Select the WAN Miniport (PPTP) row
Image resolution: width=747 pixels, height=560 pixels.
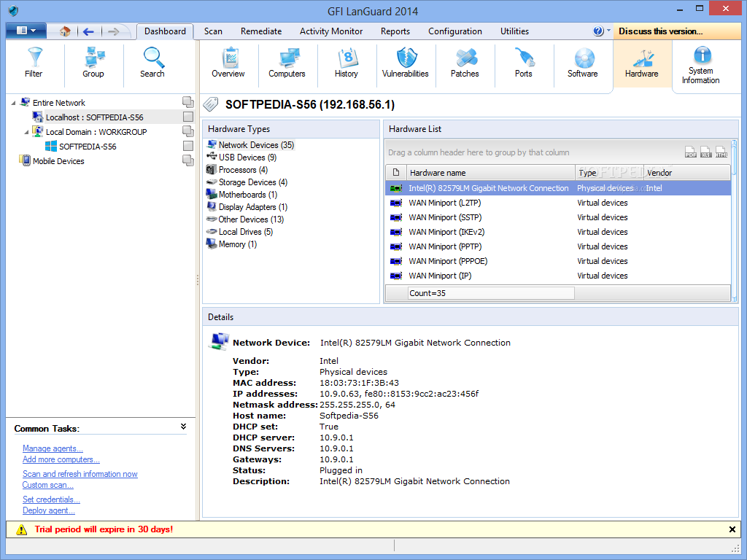[558, 246]
